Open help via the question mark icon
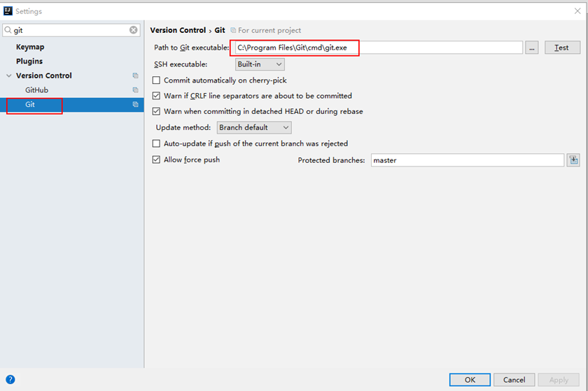The image size is (588, 391). click(10, 379)
